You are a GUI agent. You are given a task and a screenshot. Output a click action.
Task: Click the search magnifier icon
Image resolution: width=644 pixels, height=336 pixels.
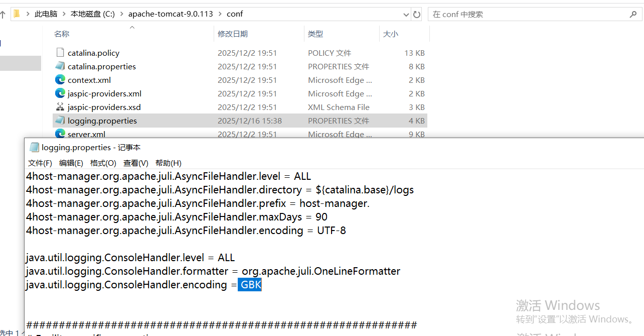pyautogui.click(x=633, y=15)
